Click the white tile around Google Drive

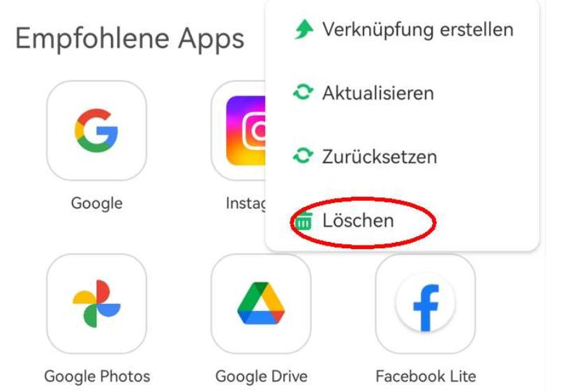[x=261, y=303]
